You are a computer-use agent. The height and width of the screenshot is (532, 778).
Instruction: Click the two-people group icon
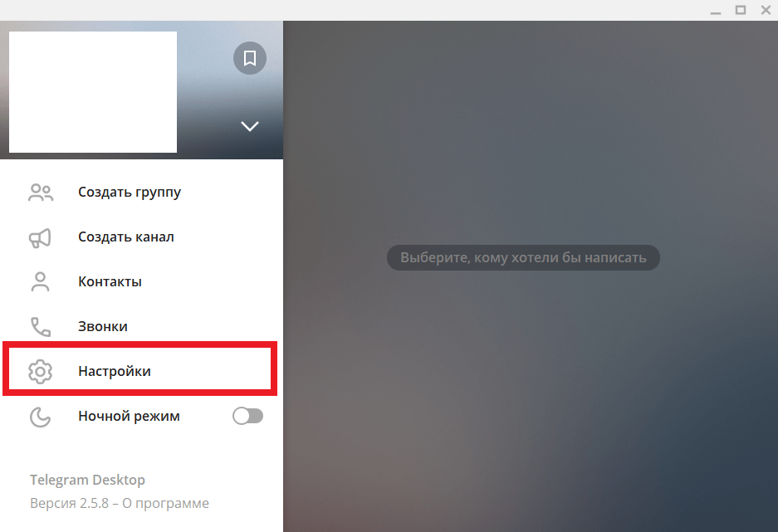(x=41, y=193)
